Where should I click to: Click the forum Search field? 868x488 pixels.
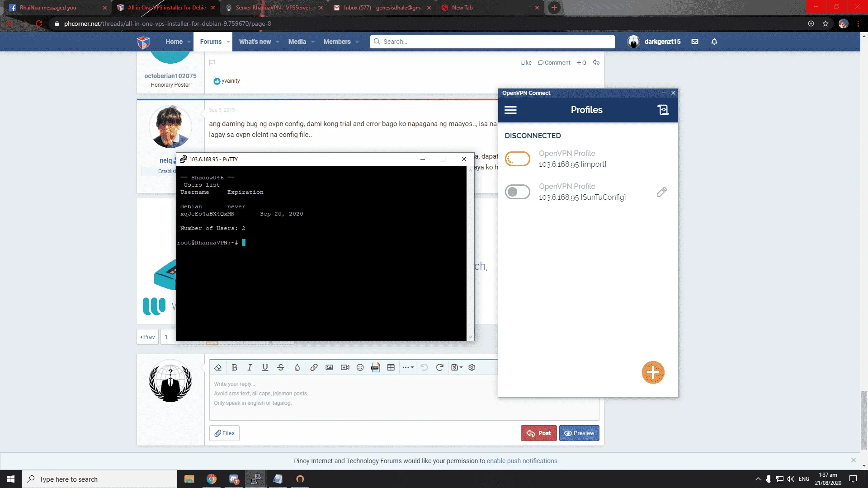[492, 42]
